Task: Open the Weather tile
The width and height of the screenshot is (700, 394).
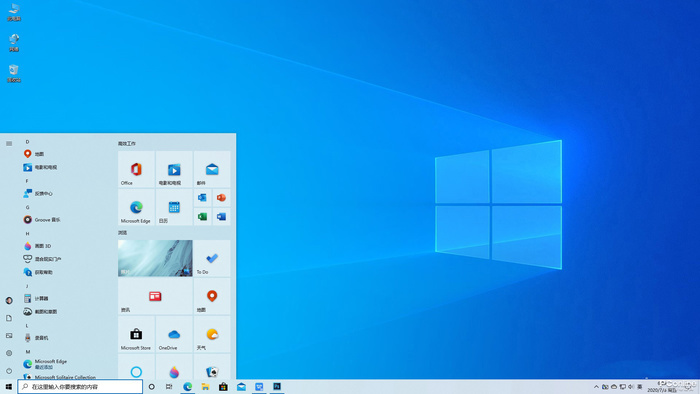Action: (212, 334)
